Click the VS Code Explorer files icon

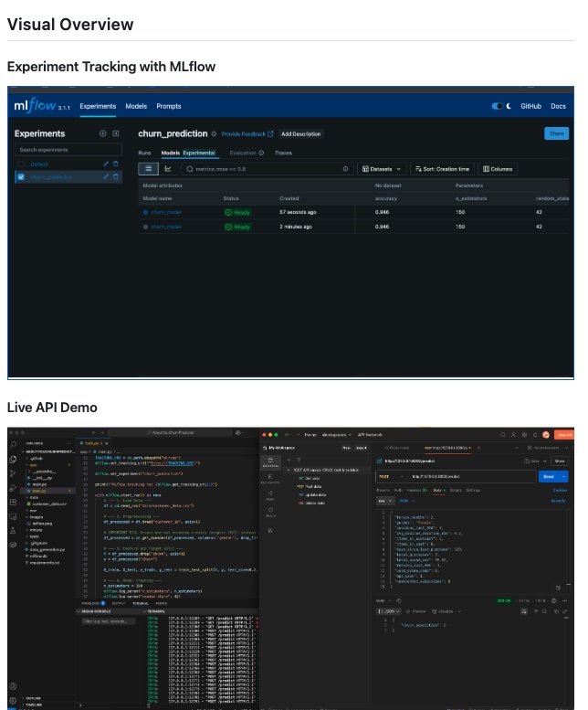coord(13,459)
